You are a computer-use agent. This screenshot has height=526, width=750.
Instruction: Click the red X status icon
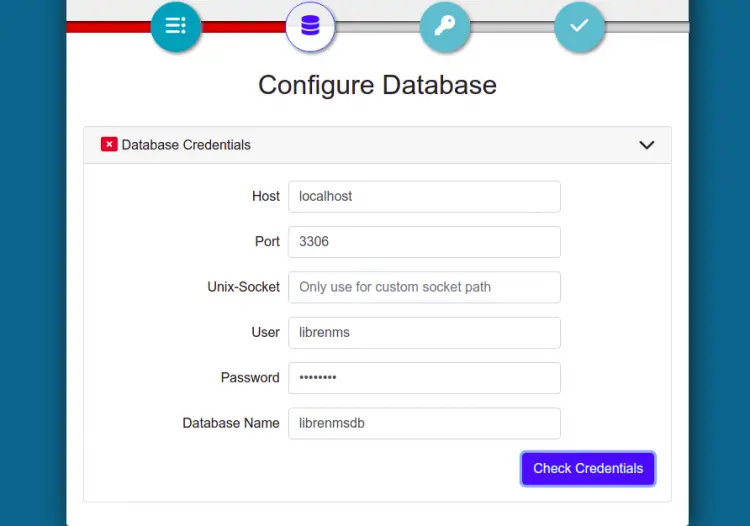pos(109,145)
